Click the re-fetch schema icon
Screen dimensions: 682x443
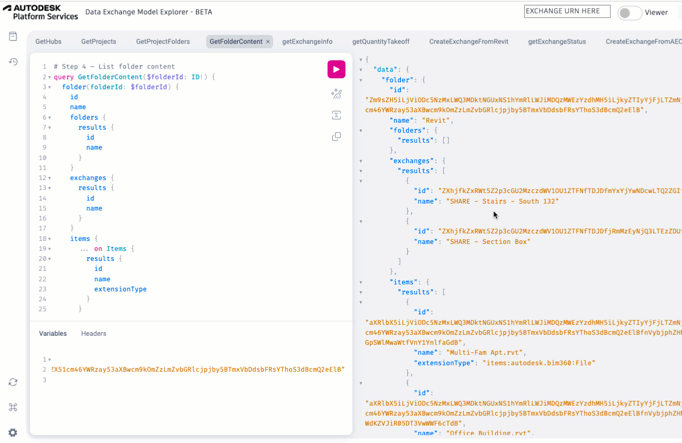[13, 382]
